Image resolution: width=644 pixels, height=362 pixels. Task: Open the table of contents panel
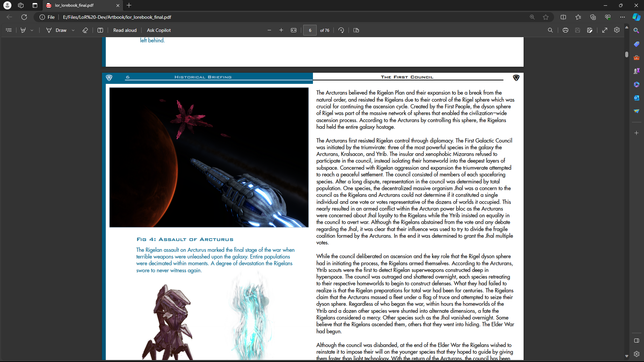(x=9, y=30)
